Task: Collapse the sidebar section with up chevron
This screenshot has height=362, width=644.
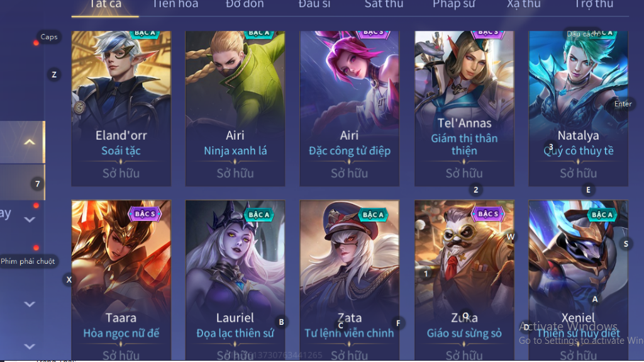Action: pos(29,142)
